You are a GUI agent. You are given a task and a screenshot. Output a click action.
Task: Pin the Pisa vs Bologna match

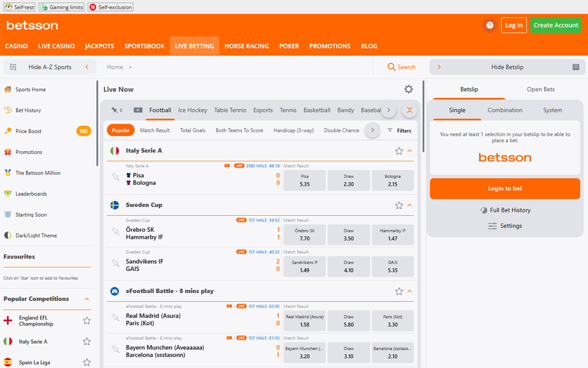pos(115,177)
